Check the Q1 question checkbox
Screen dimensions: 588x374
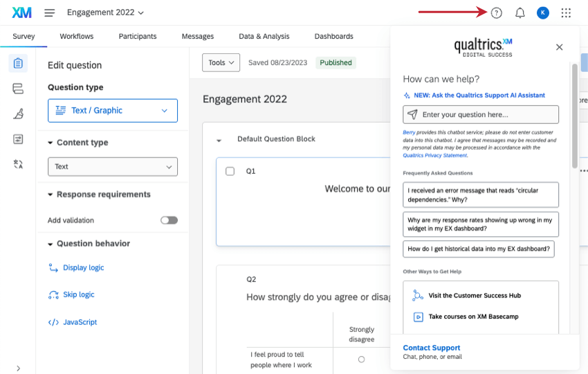pos(230,171)
